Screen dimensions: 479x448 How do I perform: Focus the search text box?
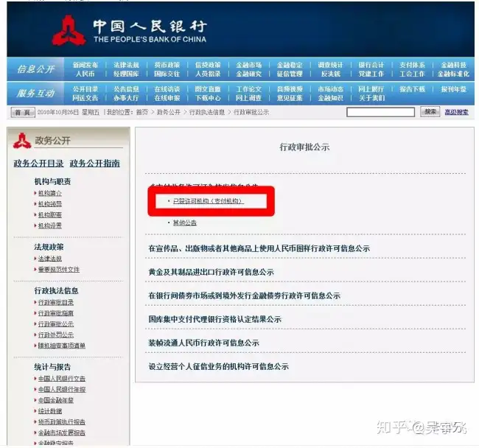[380, 112]
